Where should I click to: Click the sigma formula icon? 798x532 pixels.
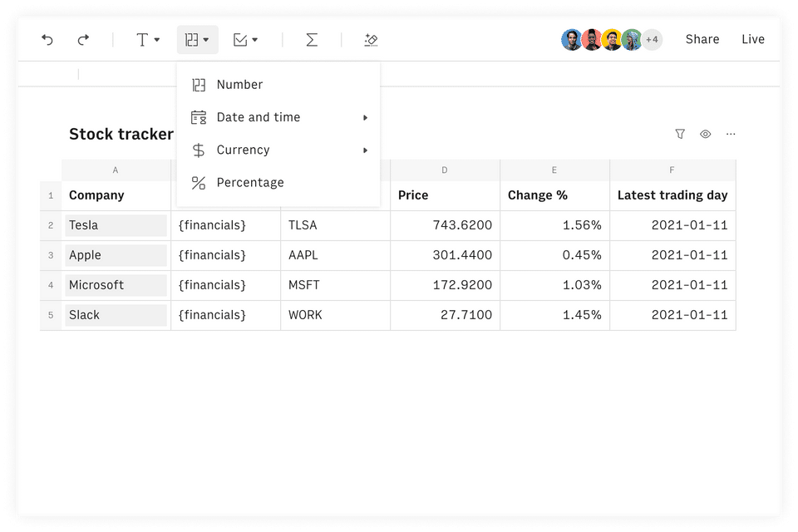pos(312,40)
